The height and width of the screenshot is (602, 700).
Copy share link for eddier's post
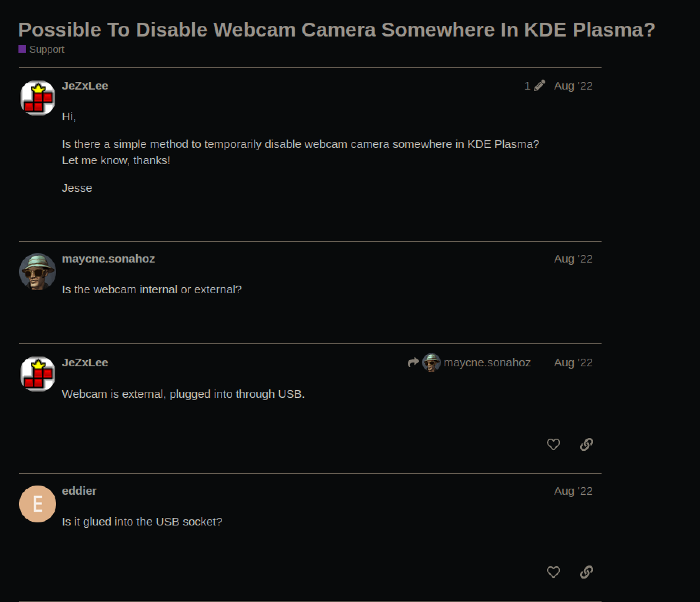click(586, 572)
